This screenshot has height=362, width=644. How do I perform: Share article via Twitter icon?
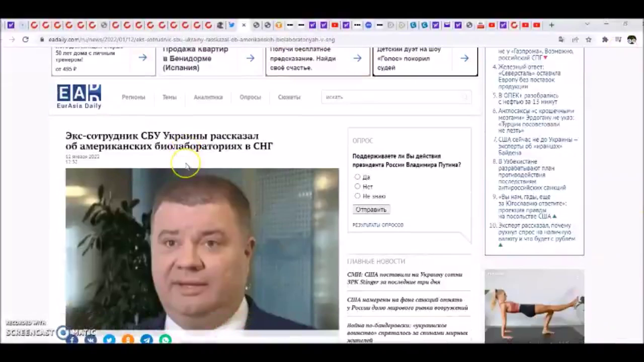coord(109,340)
